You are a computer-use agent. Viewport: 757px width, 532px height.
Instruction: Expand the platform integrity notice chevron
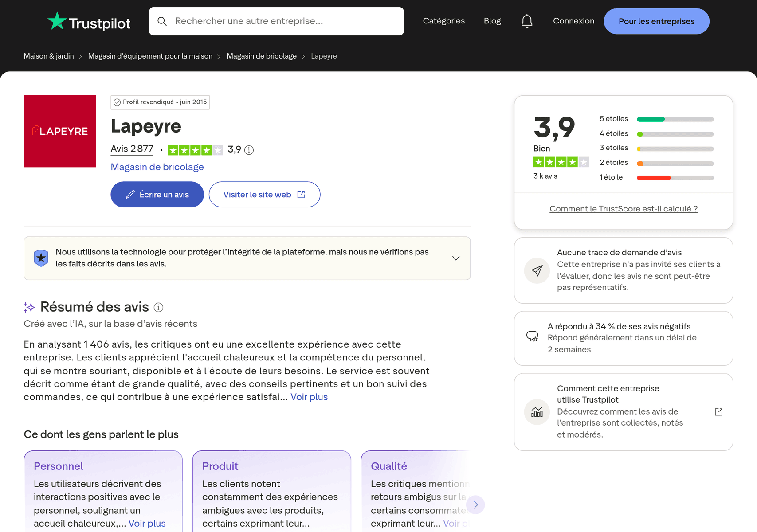coord(456,258)
